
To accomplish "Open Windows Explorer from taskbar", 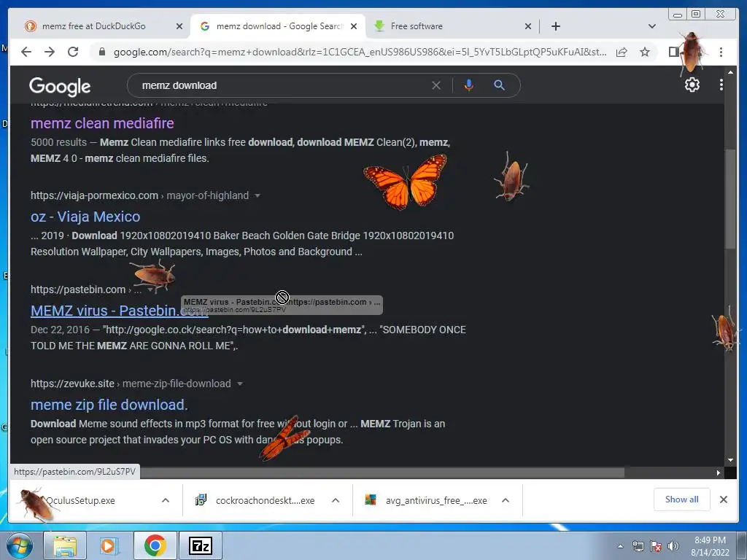I will (65, 545).
